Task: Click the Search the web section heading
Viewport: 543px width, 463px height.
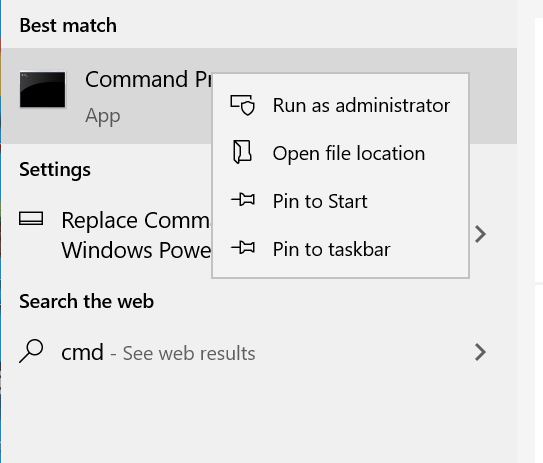Action: pyautogui.click(x=87, y=301)
